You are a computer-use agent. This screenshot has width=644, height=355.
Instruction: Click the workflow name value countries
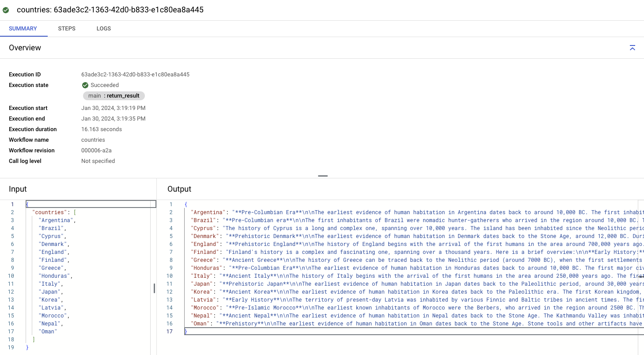[93, 140]
